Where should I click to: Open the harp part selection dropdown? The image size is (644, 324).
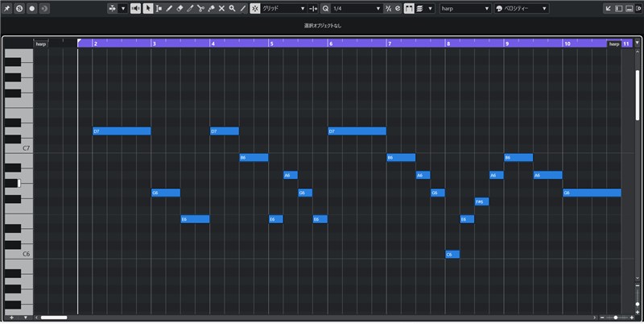465,8
